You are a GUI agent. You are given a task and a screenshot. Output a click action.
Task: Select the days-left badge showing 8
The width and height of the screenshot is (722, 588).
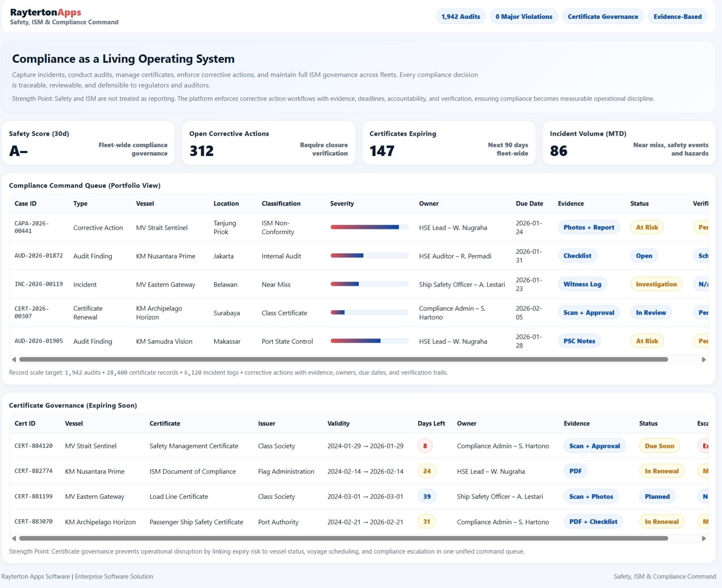tap(426, 445)
